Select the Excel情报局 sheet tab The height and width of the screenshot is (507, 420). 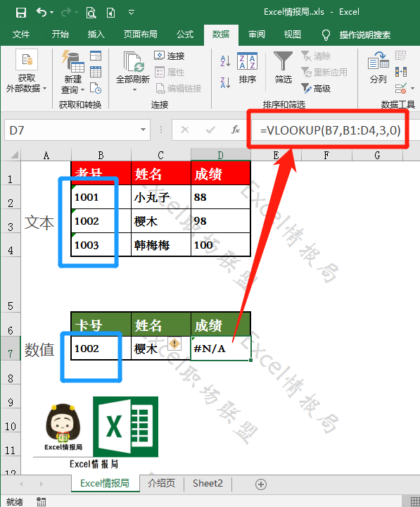coord(105,483)
